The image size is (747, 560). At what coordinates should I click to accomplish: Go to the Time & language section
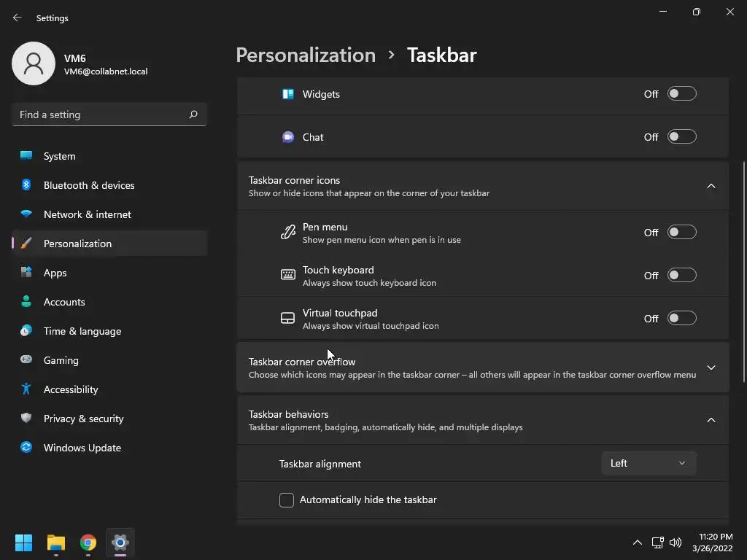click(x=82, y=331)
